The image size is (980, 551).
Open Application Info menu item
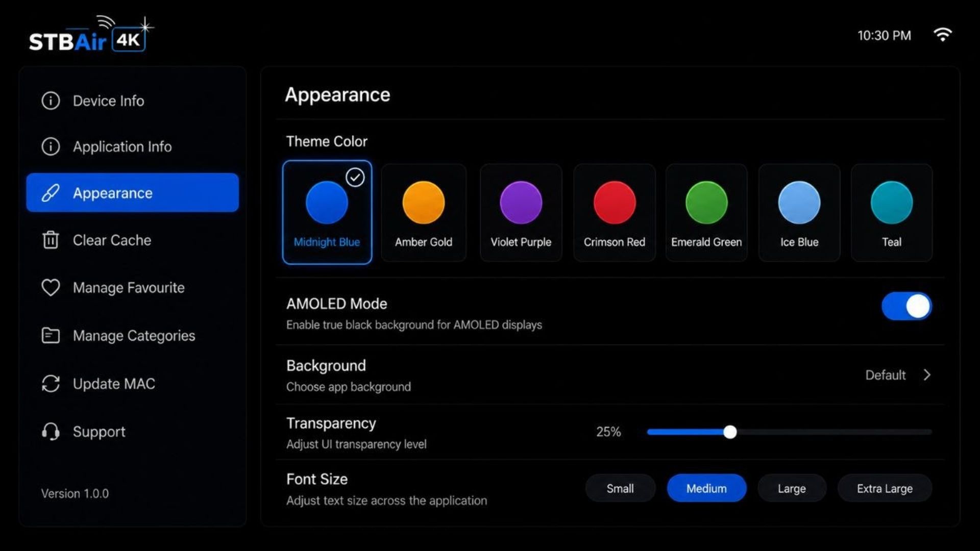pyautogui.click(x=132, y=146)
